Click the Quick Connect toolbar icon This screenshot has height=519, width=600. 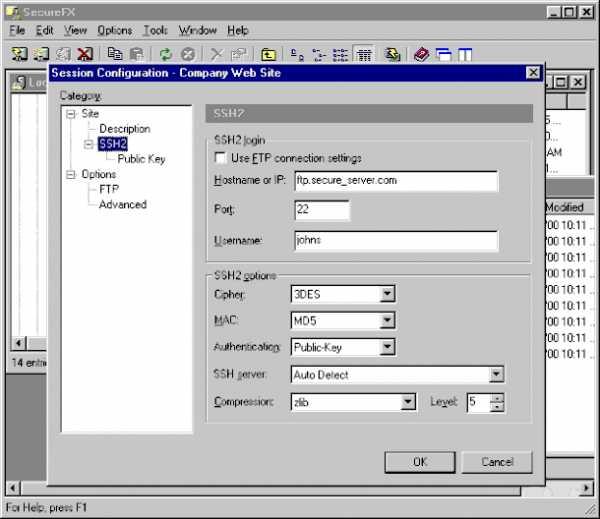41,54
